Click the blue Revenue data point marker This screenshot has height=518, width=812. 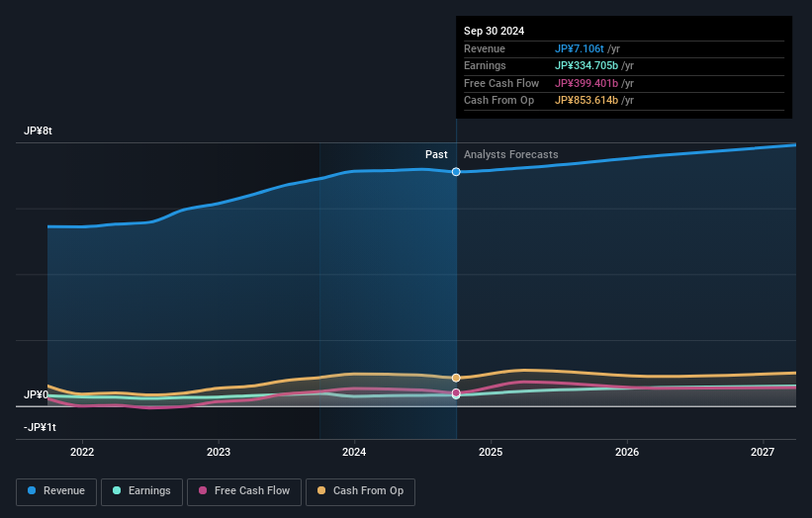click(x=456, y=172)
